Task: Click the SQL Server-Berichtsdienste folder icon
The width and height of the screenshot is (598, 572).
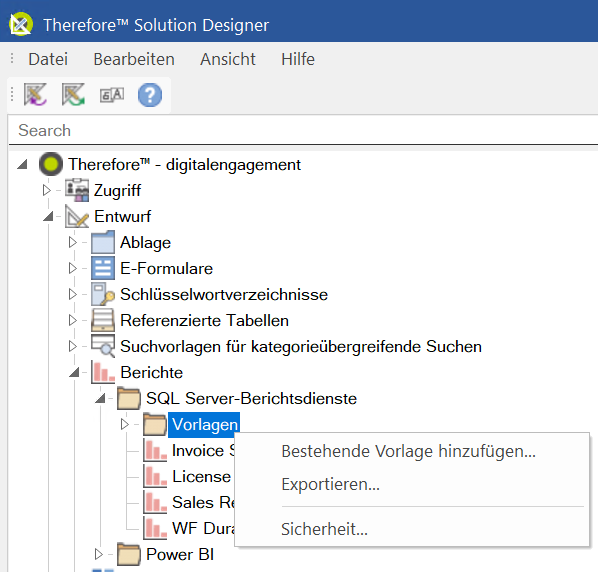Action: (129, 398)
